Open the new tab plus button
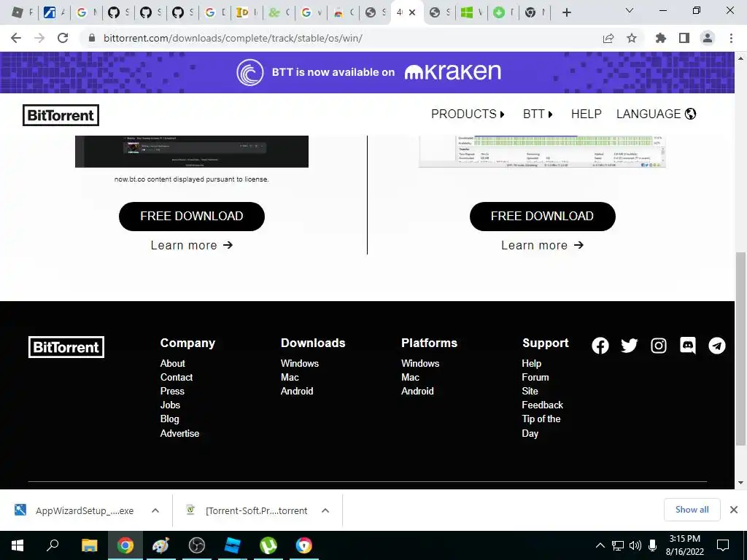This screenshot has width=747, height=560. pyautogui.click(x=566, y=12)
